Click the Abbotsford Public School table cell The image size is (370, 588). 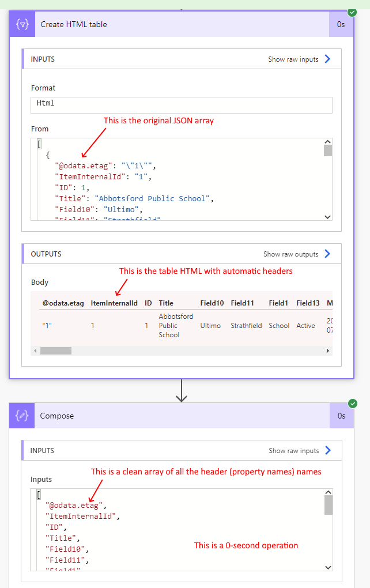(x=176, y=326)
